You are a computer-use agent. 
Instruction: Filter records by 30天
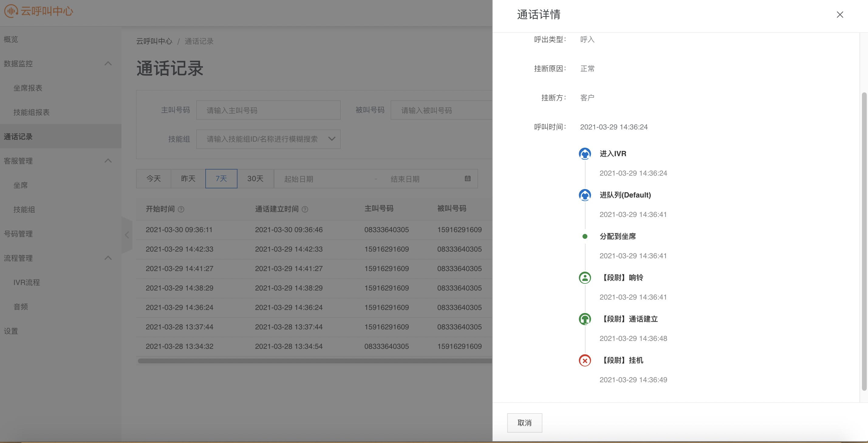click(x=255, y=179)
